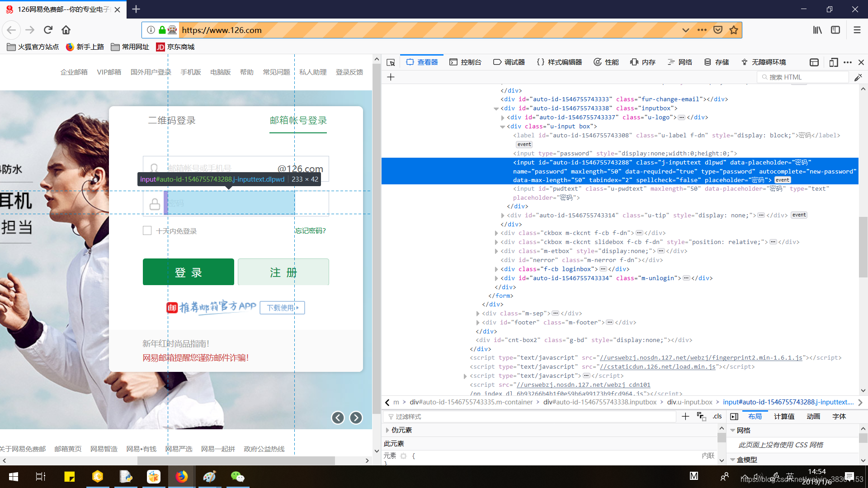Click the browser back arrow button

[x=11, y=30]
